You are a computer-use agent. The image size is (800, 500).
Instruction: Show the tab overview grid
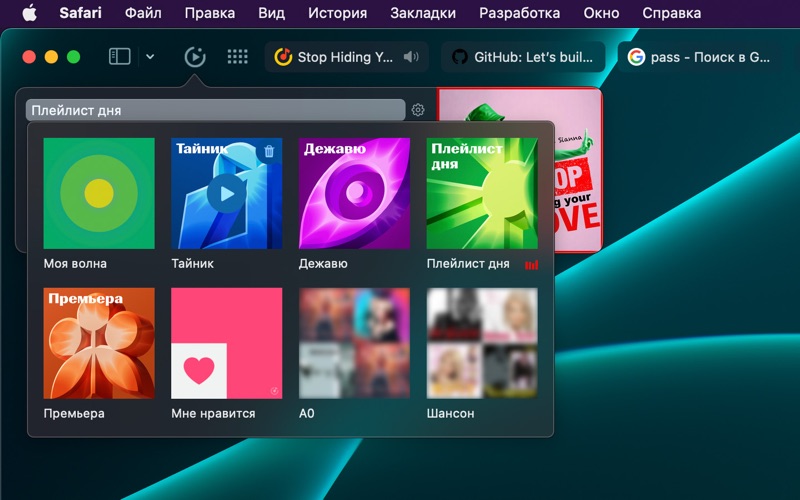coord(237,57)
